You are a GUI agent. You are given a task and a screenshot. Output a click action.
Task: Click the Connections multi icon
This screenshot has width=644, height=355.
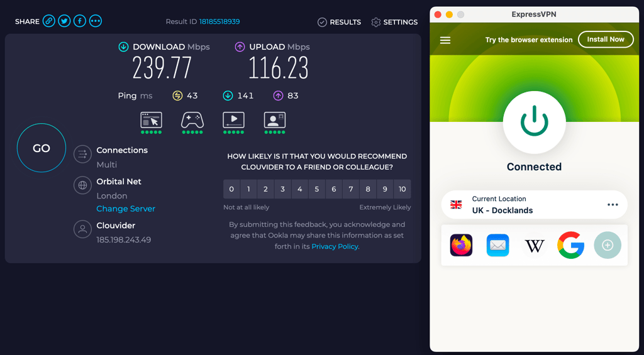[82, 155]
